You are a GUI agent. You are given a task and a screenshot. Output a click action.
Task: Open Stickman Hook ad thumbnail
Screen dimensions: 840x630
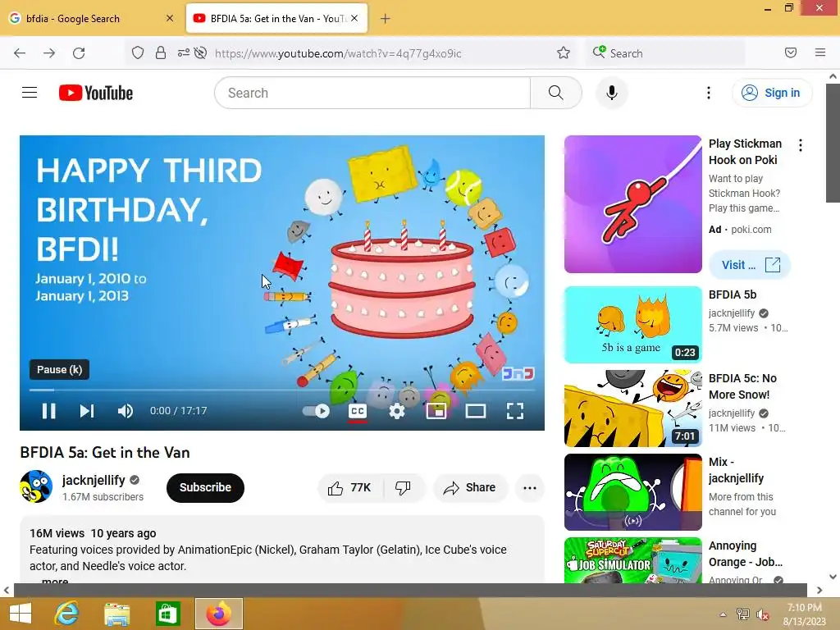pos(632,204)
